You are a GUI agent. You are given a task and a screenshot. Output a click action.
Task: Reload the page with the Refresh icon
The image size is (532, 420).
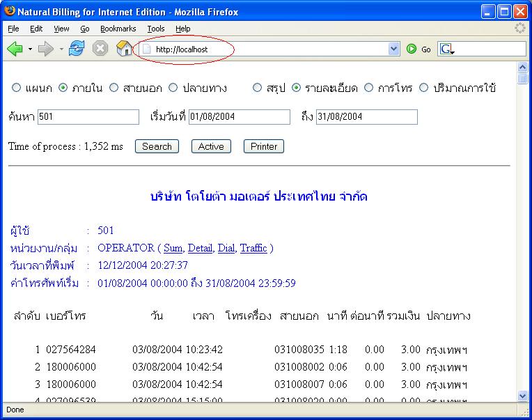(77, 49)
